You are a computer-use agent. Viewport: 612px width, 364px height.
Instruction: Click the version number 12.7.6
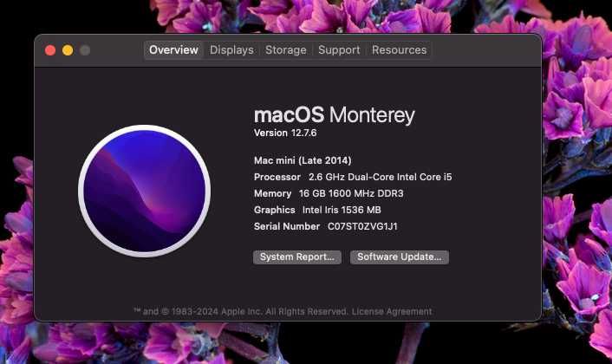[303, 133]
